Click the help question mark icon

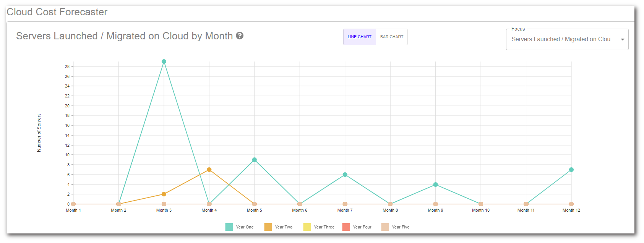click(x=240, y=36)
